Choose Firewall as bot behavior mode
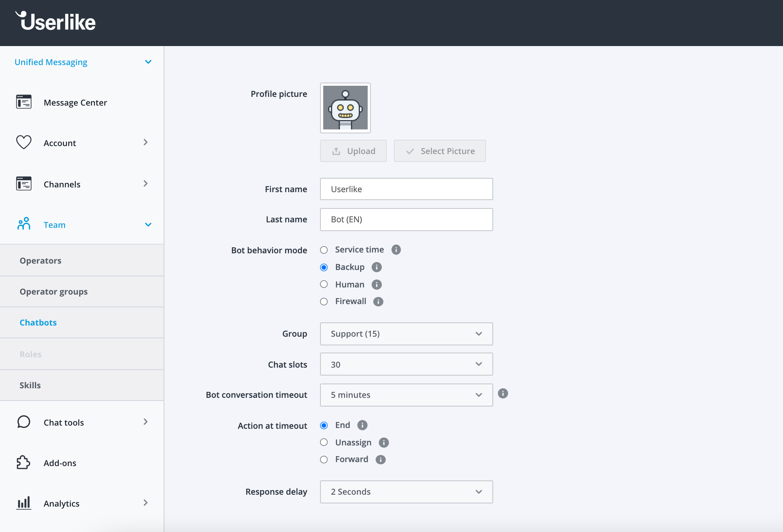Image resolution: width=783 pixels, height=532 pixels. click(324, 301)
